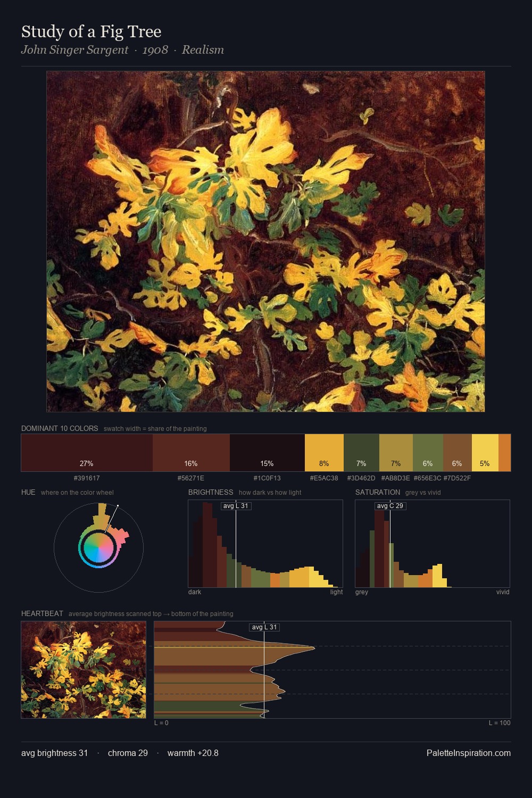Select the bright yellow 5% swatch
Viewport: 532px width, 798px height.
pos(485,453)
